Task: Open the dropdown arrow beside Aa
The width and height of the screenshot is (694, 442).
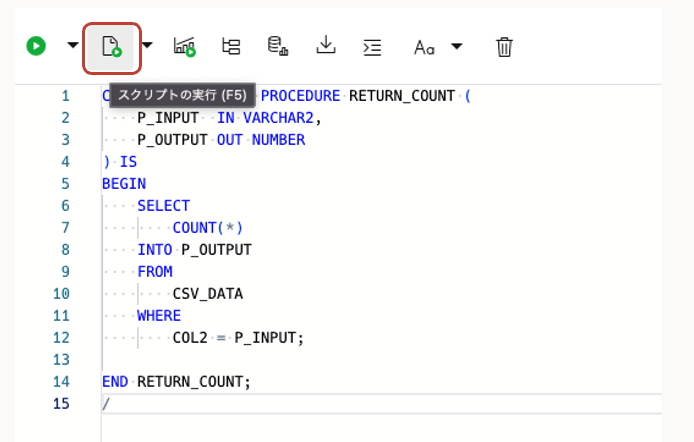Action: pyautogui.click(x=457, y=46)
